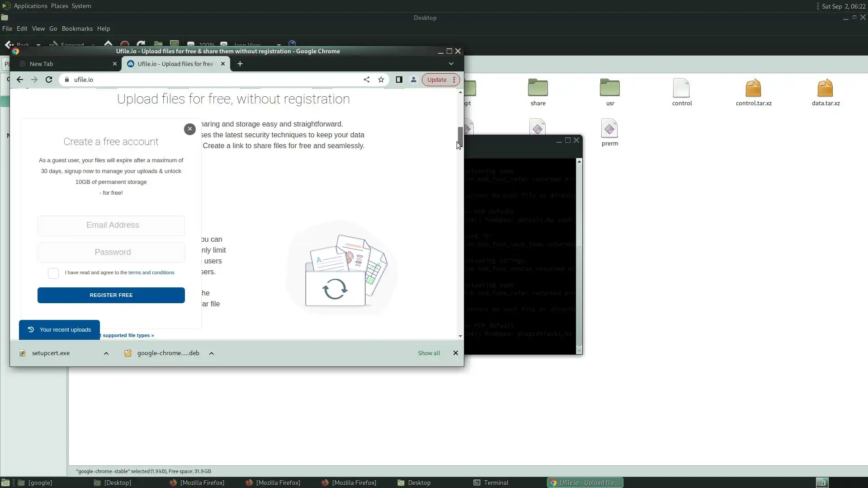Open a new tab with plus icon

240,64
